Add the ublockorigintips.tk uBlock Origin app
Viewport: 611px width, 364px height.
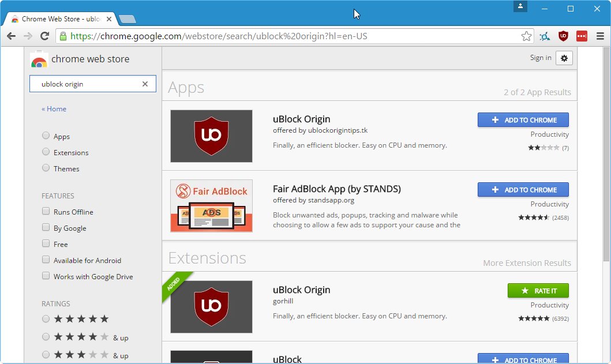coord(523,120)
